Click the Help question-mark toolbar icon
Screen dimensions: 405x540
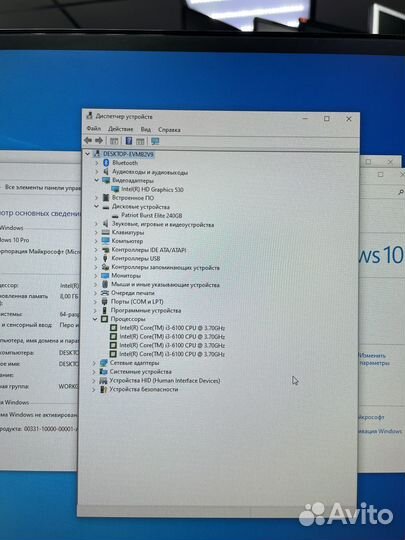click(128, 141)
